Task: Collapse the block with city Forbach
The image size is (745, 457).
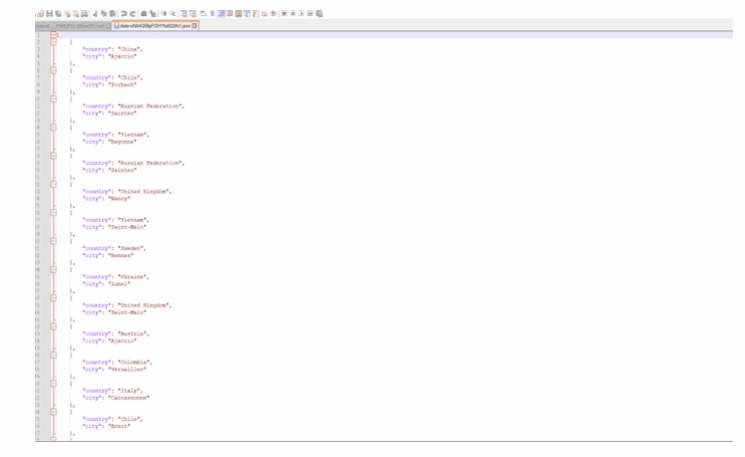Action: click(53, 71)
